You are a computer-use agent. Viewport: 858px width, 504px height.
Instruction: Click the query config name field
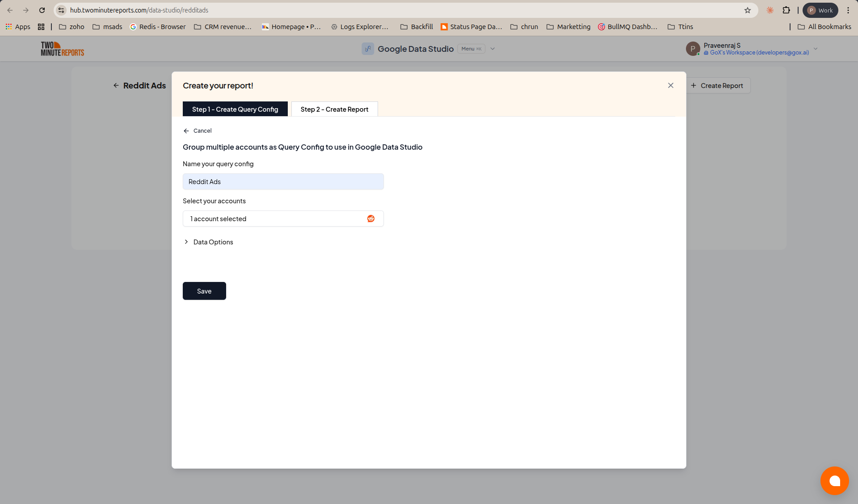pyautogui.click(x=283, y=181)
